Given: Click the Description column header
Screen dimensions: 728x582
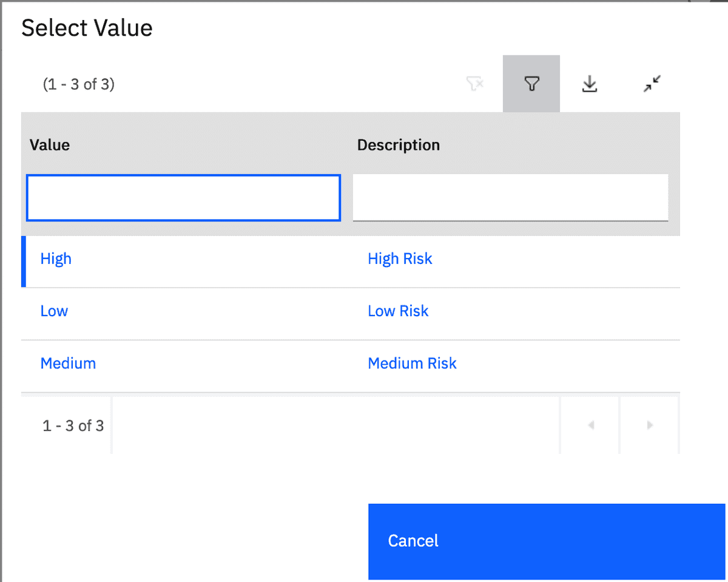Looking at the screenshot, I should coord(398,145).
